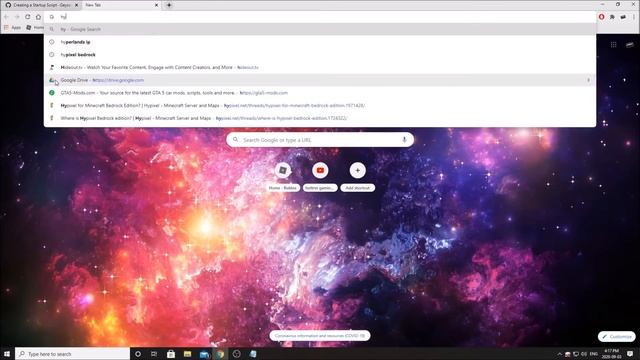640x360 pixels.
Task: Choose the 'hy - Google Search' suggestion
Action: (320, 29)
